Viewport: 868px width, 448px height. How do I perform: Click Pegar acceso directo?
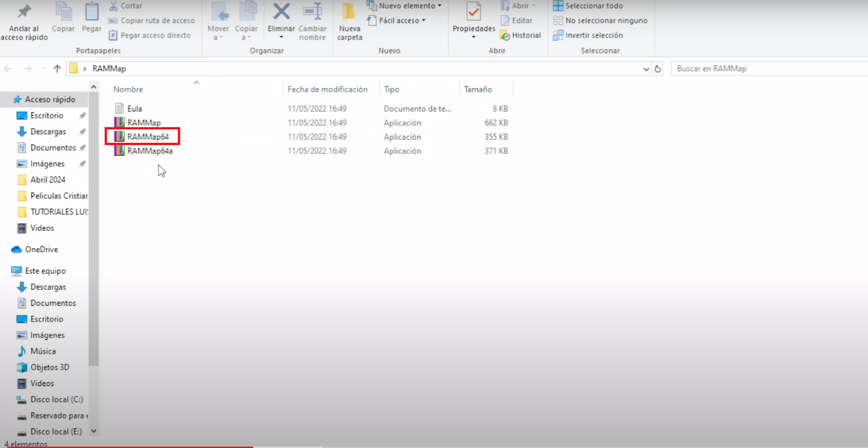[150, 35]
